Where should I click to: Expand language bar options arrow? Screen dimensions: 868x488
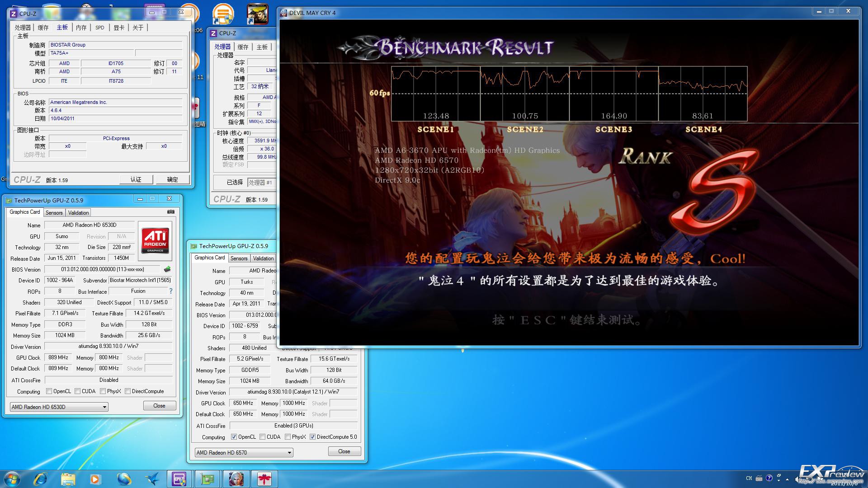778,480
